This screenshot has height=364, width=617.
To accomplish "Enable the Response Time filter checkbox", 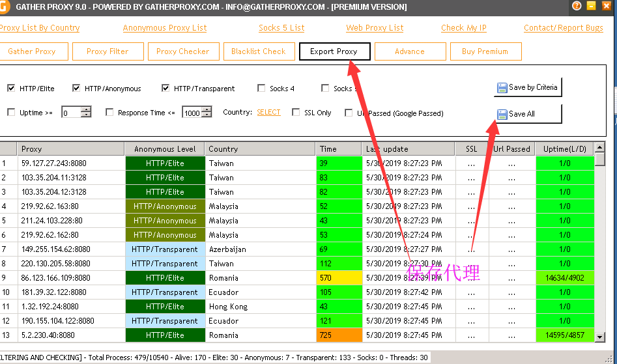I will click(x=109, y=113).
